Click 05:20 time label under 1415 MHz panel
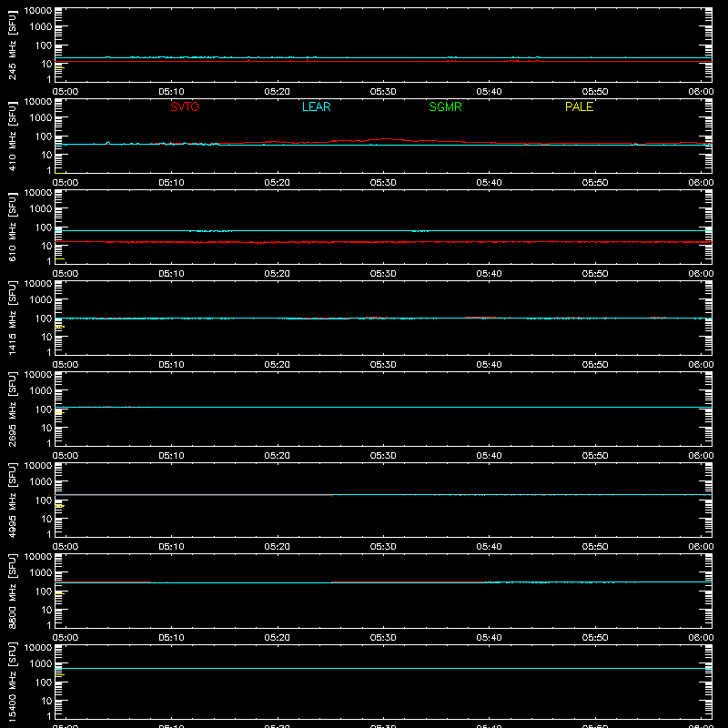Viewport: 728px width, 728px height. click(x=278, y=365)
